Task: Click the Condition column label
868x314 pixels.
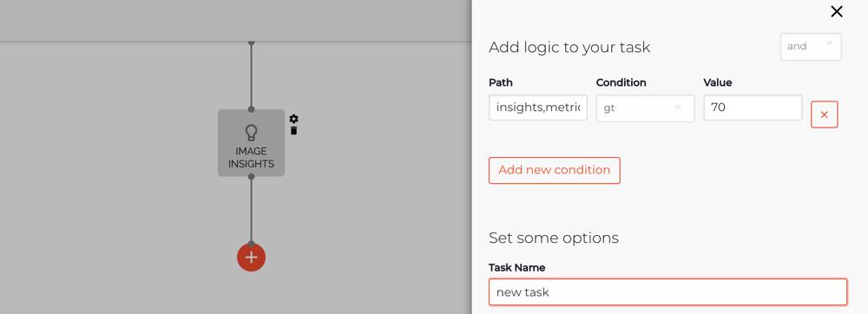Action: tap(621, 83)
